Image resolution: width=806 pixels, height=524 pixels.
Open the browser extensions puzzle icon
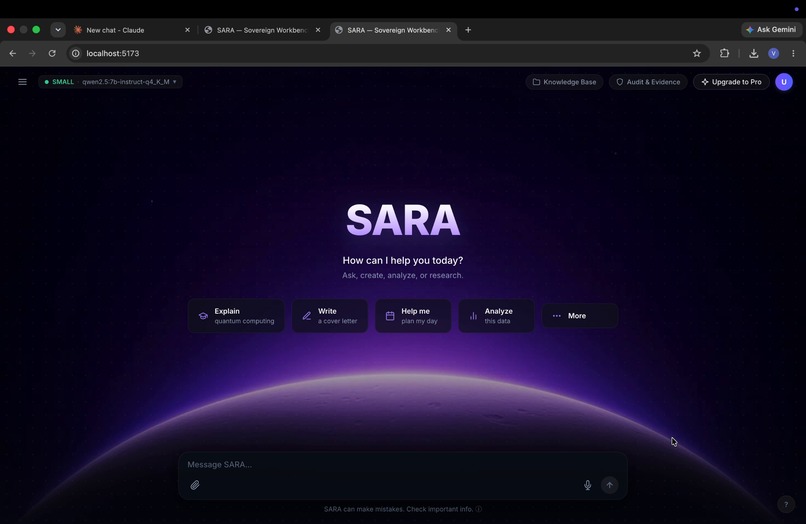[724, 53]
